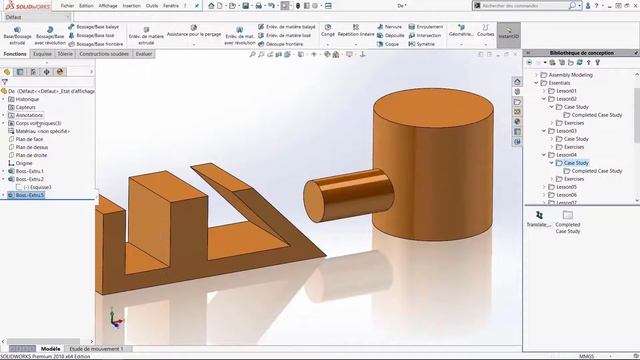Open the Courbes tool

point(485,31)
